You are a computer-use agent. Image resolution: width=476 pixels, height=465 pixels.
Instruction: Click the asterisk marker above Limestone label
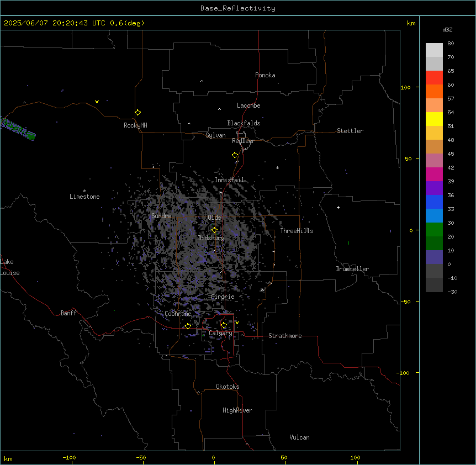point(84,191)
